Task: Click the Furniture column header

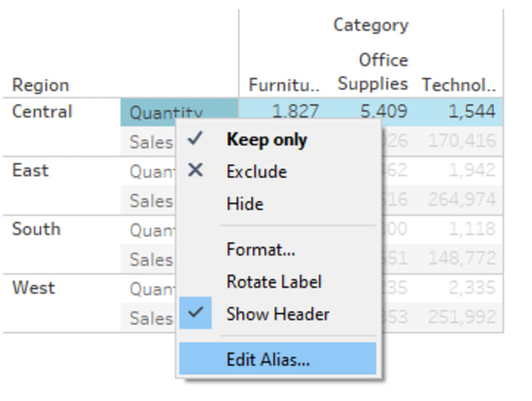Action: [284, 85]
